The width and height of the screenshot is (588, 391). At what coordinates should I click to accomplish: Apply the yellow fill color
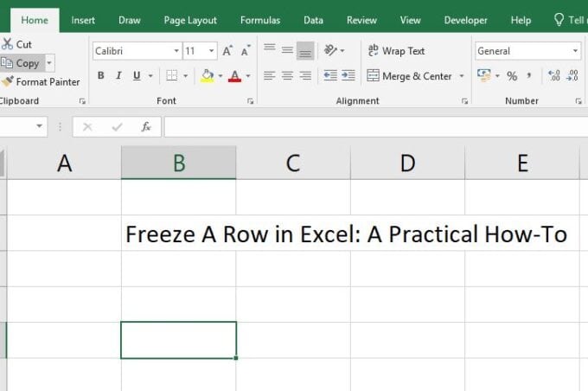(x=207, y=76)
